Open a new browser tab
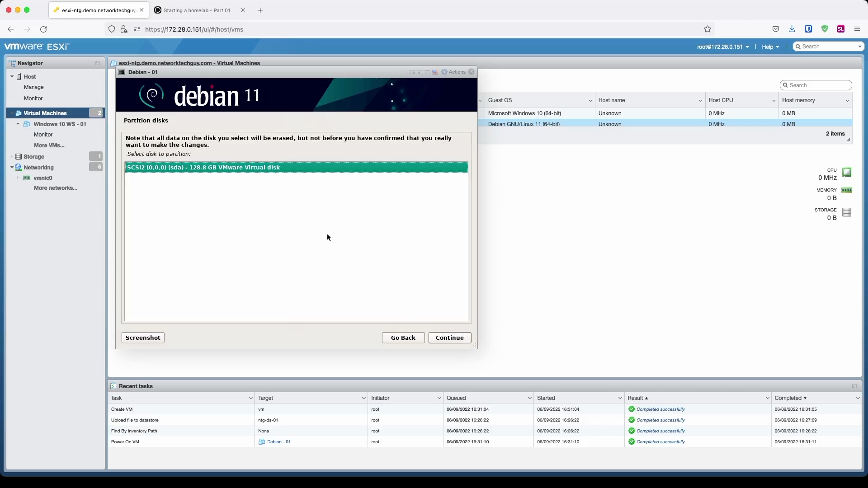This screenshot has width=868, height=488. pos(260,10)
